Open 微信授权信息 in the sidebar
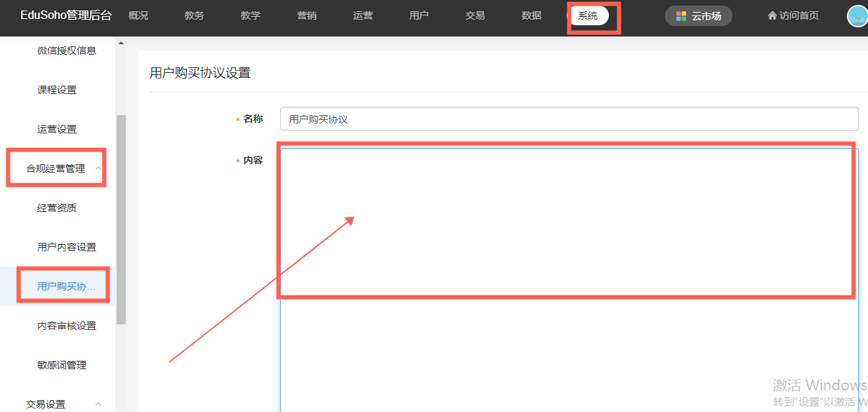 click(67, 51)
